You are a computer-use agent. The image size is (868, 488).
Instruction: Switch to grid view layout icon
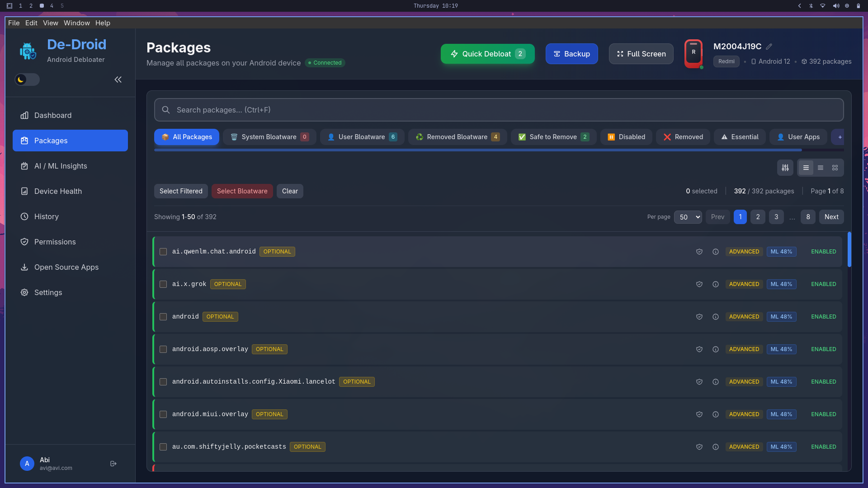pos(835,168)
